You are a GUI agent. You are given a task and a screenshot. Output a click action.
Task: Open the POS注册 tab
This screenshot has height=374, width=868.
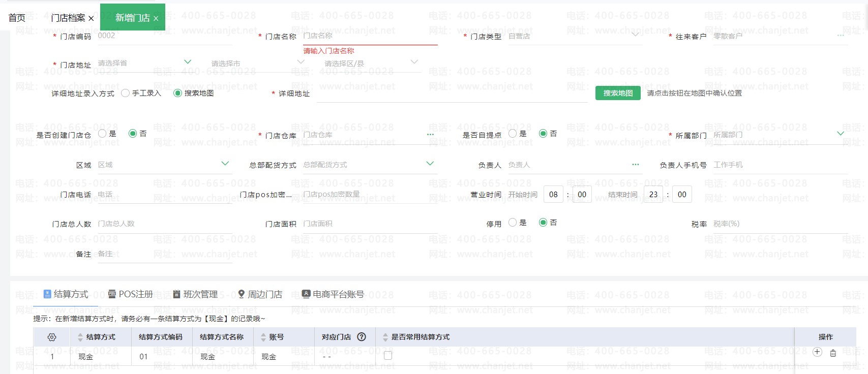[x=130, y=294]
